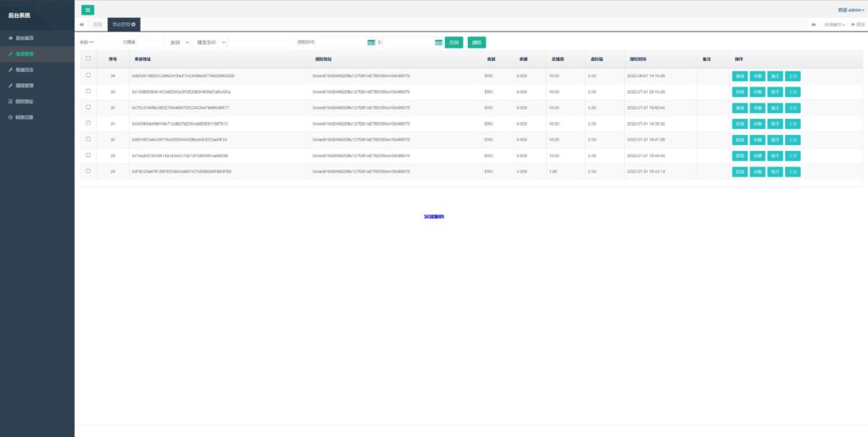Image resolution: width=868 pixels, height=437 pixels.
Task: Click the home icon in the sidebar
Action: pos(10,39)
